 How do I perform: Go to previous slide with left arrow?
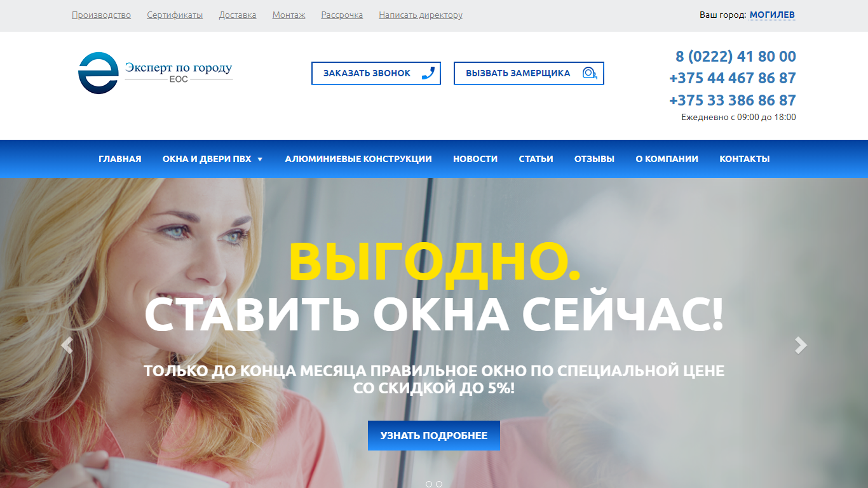point(67,345)
